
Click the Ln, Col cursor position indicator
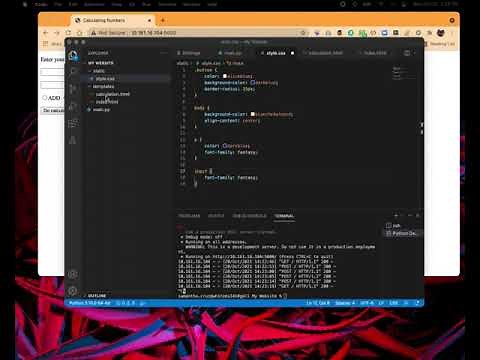[x=318, y=303]
